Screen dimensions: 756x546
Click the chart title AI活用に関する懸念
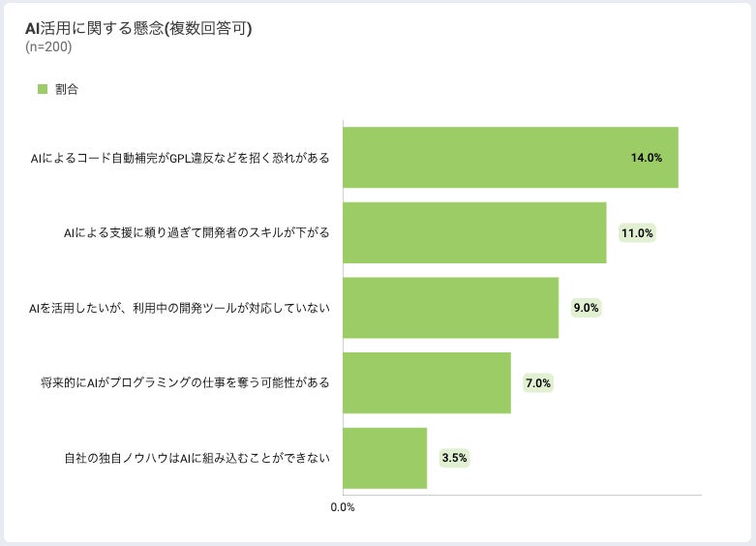click(x=138, y=28)
